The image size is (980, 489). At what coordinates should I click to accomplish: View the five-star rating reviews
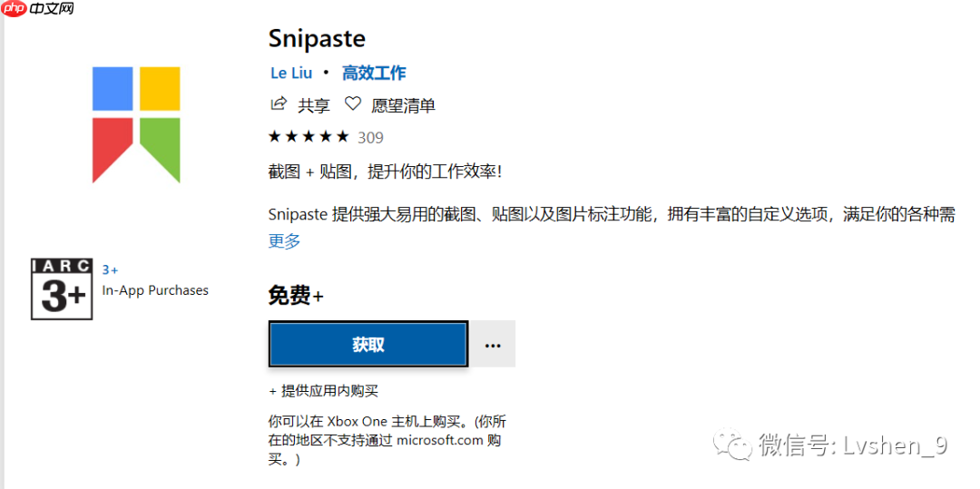tap(309, 137)
